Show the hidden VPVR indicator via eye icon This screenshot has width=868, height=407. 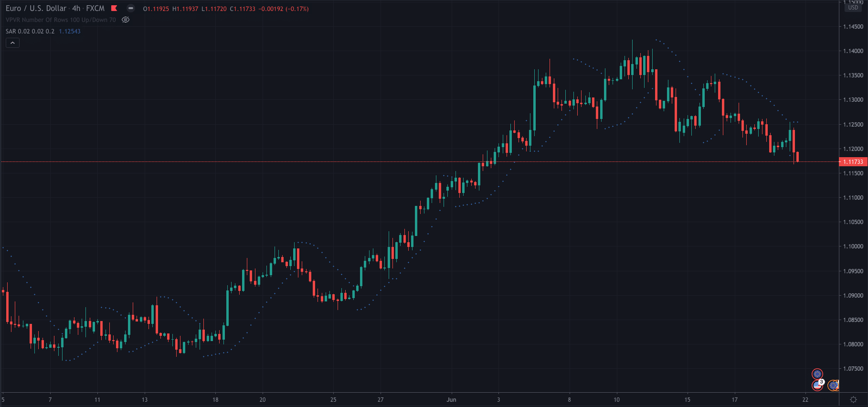126,20
